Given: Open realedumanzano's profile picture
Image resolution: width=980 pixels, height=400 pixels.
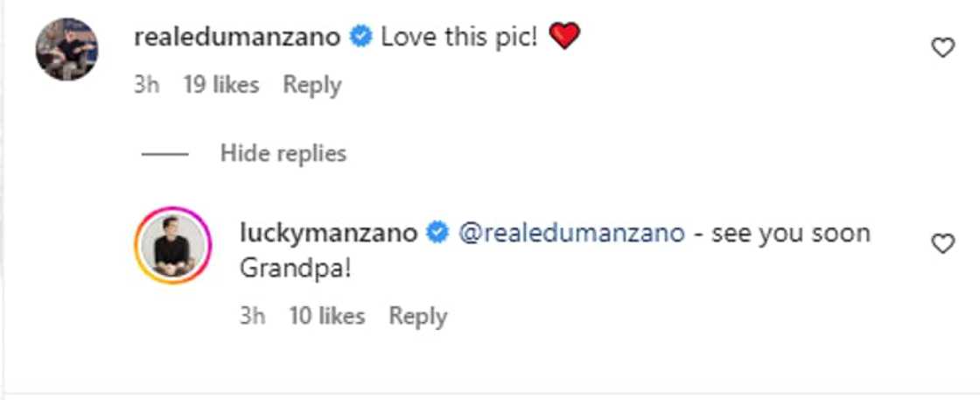Looking at the screenshot, I should point(66,49).
